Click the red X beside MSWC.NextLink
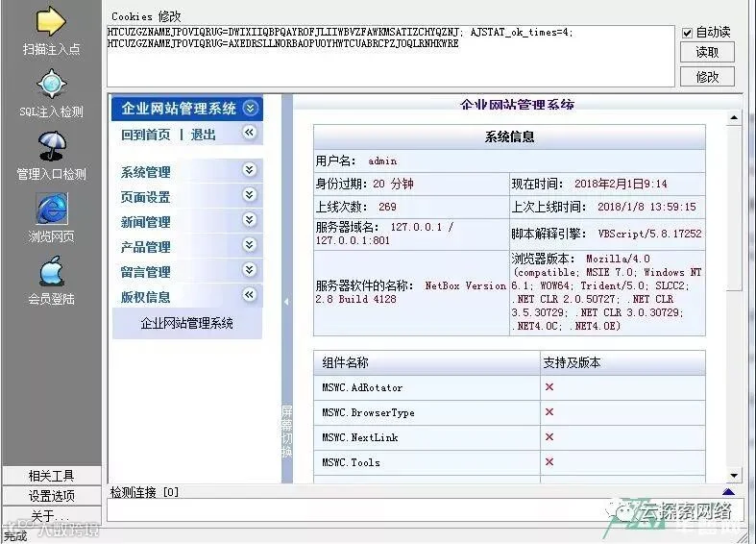The height and width of the screenshot is (544, 756). tap(549, 437)
